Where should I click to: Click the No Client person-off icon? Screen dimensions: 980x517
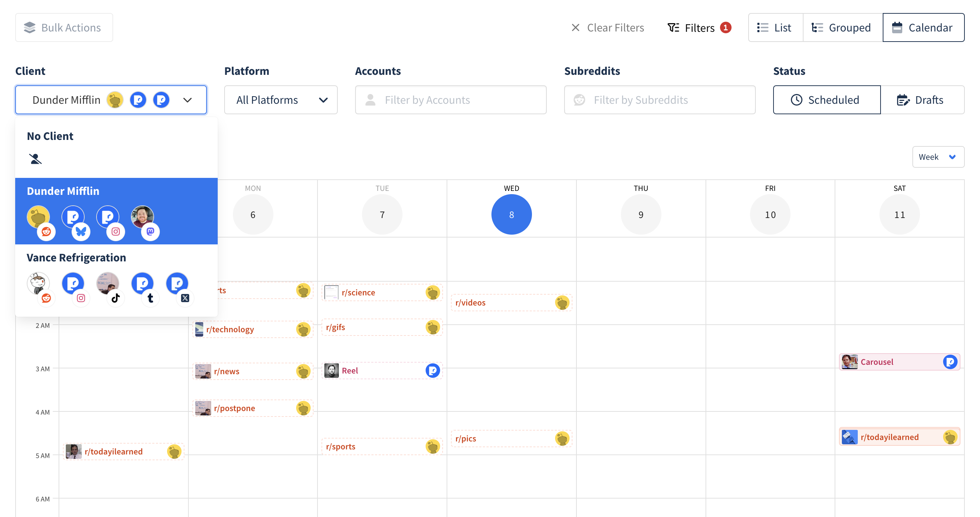(x=35, y=159)
